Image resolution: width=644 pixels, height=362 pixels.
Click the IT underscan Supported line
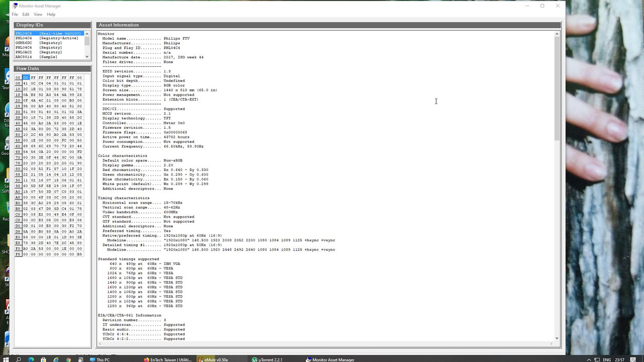click(143, 324)
